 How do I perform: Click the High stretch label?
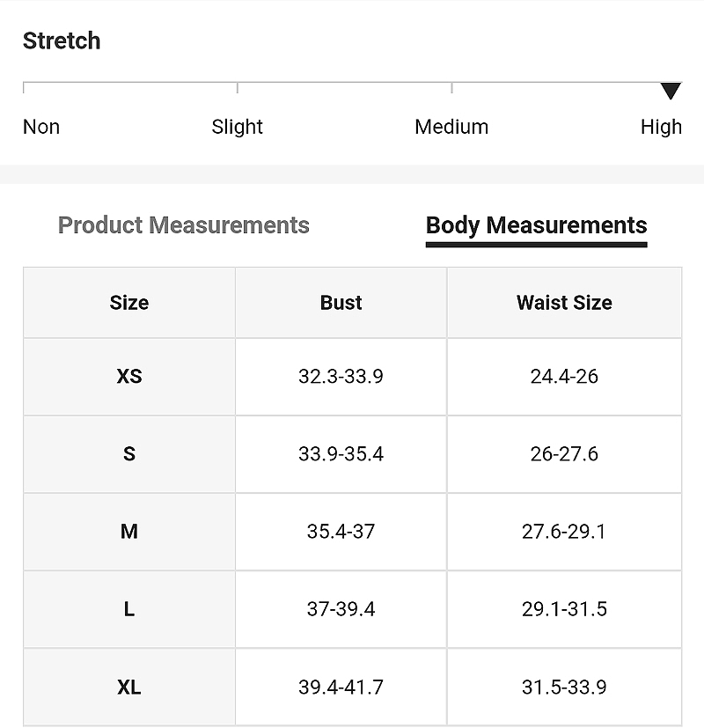(x=661, y=128)
